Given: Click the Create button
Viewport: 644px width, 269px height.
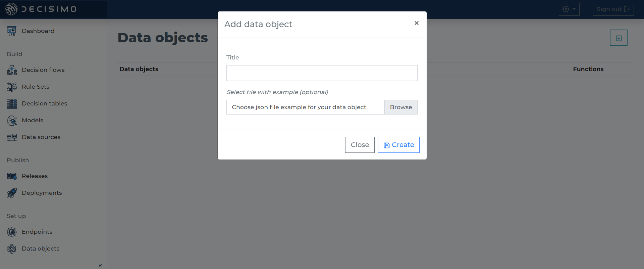Looking at the screenshot, I should [x=399, y=145].
